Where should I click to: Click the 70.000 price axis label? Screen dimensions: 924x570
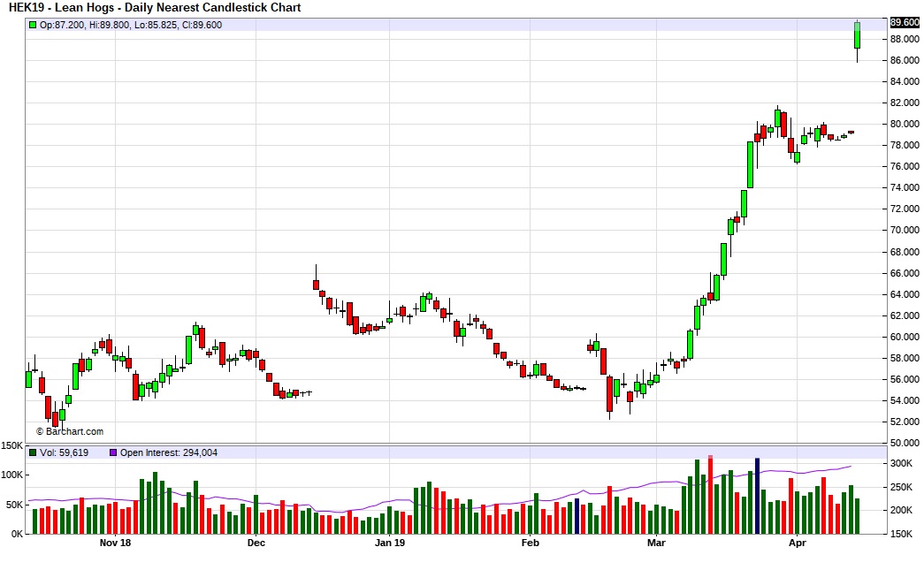coord(905,230)
